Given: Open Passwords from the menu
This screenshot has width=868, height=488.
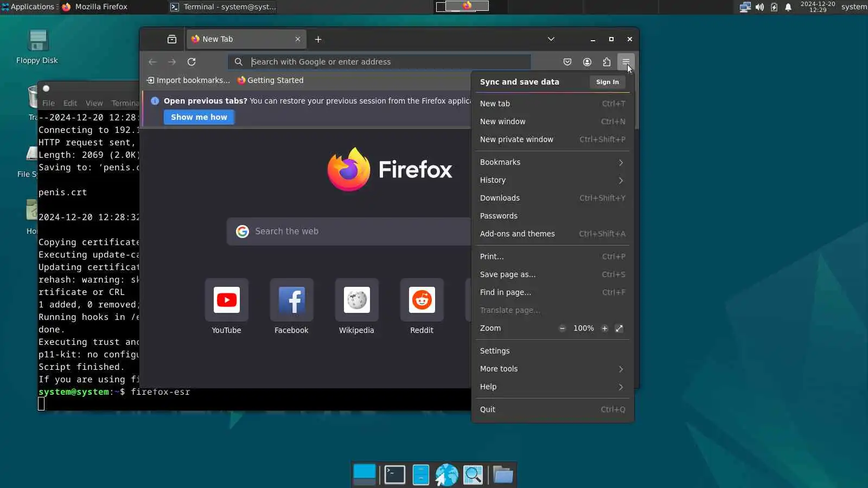Looking at the screenshot, I should [x=553, y=216].
